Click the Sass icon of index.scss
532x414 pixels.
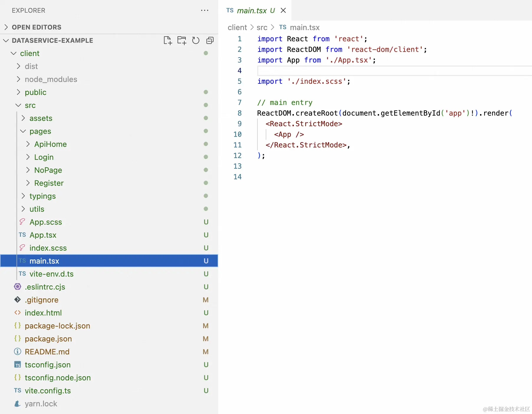(22, 248)
